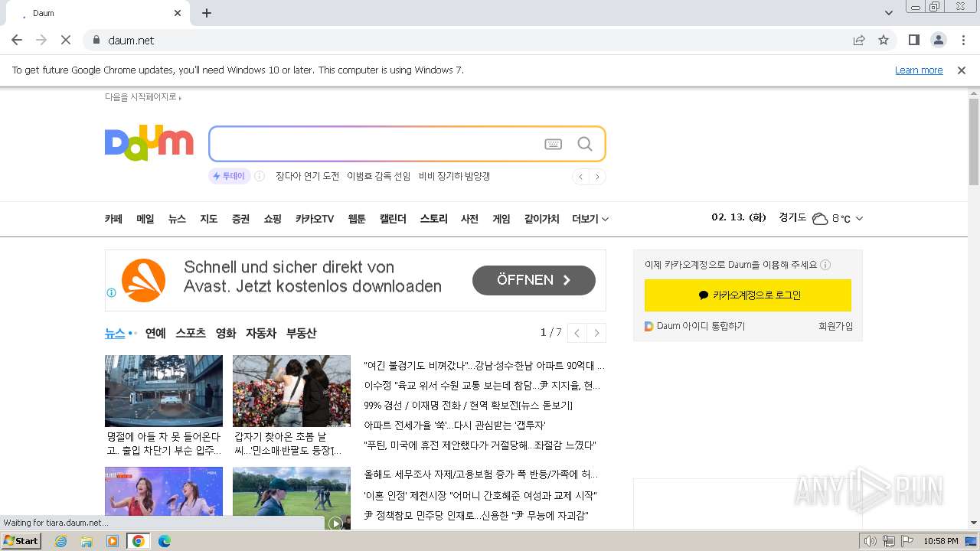Click the 카카오계정으로 로그인 button

coord(748,295)
